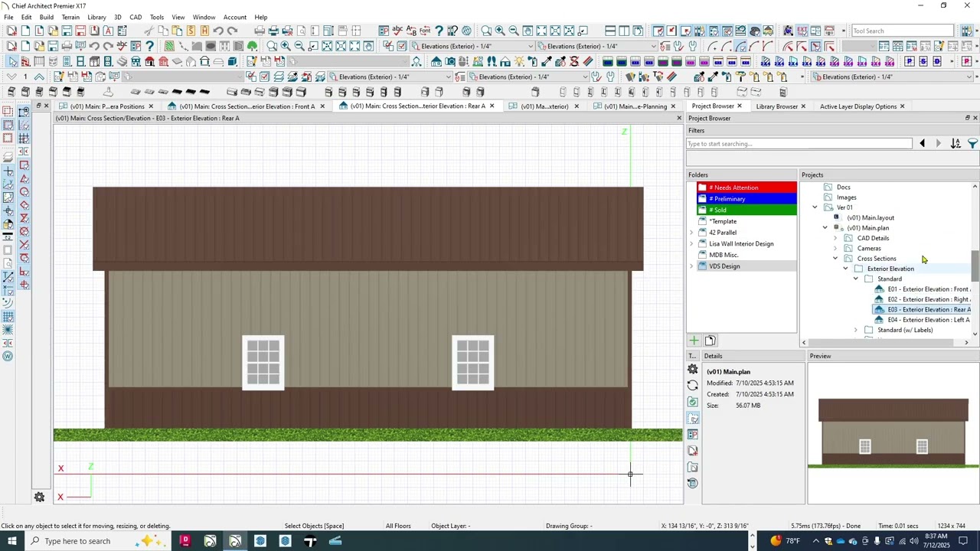This screenshot has height=551, width=980.
Task: Select the red # Needs Attention folder
Action: (746, 187)
